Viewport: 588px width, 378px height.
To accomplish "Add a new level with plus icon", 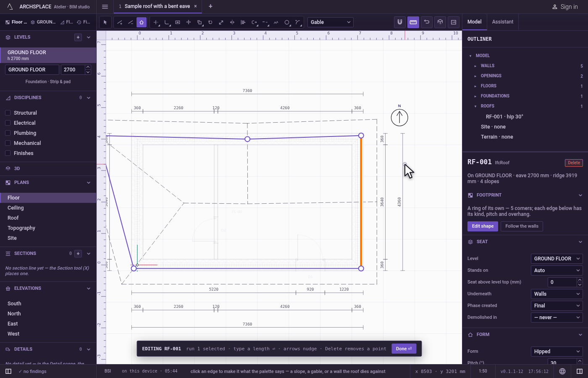I will pos(78,37).
